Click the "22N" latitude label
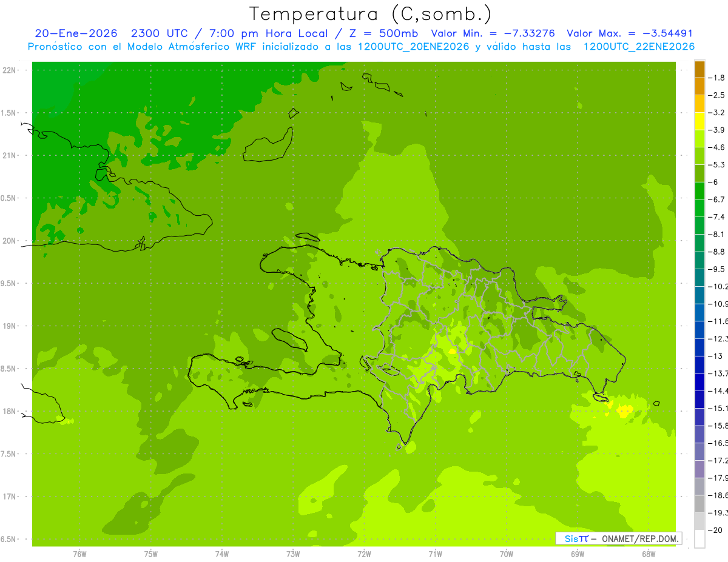This screenshot has height=562, width=728. [x=9, y=70]
